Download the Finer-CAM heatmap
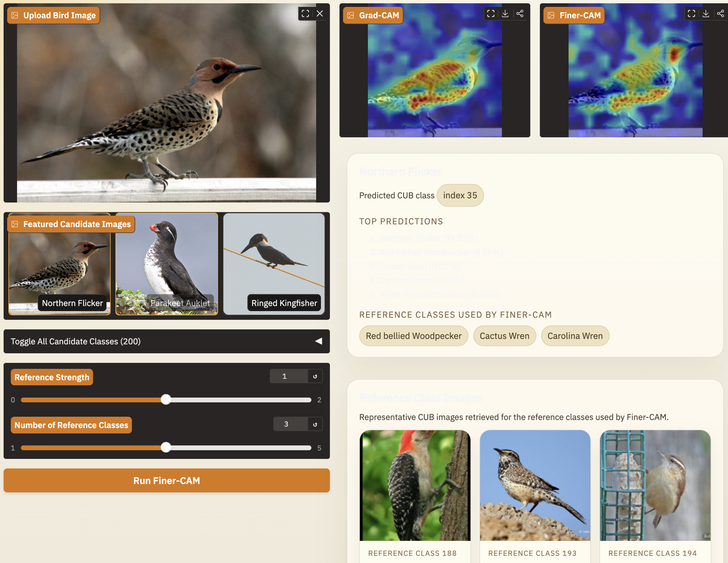728x563 pixels. point(706,14)
